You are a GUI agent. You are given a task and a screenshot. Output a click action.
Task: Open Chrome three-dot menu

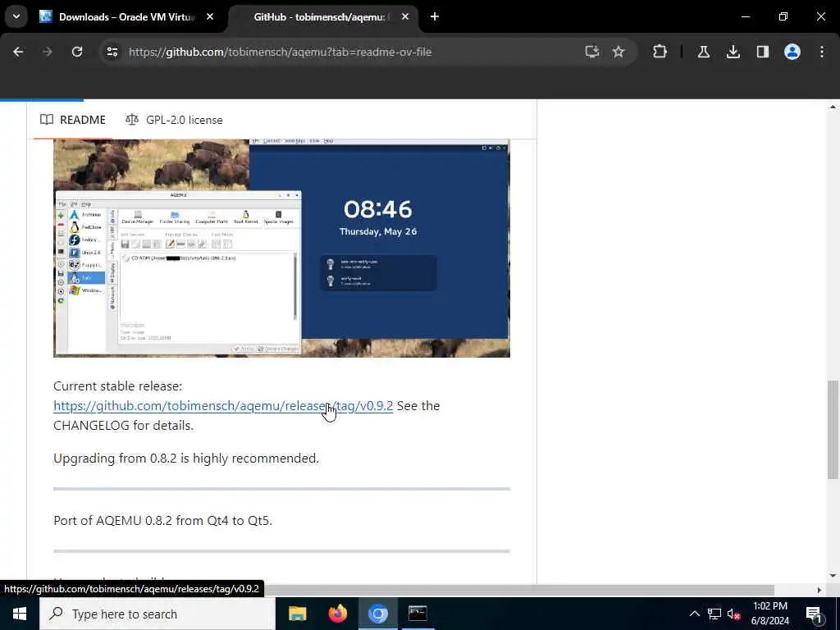(822, 52)
